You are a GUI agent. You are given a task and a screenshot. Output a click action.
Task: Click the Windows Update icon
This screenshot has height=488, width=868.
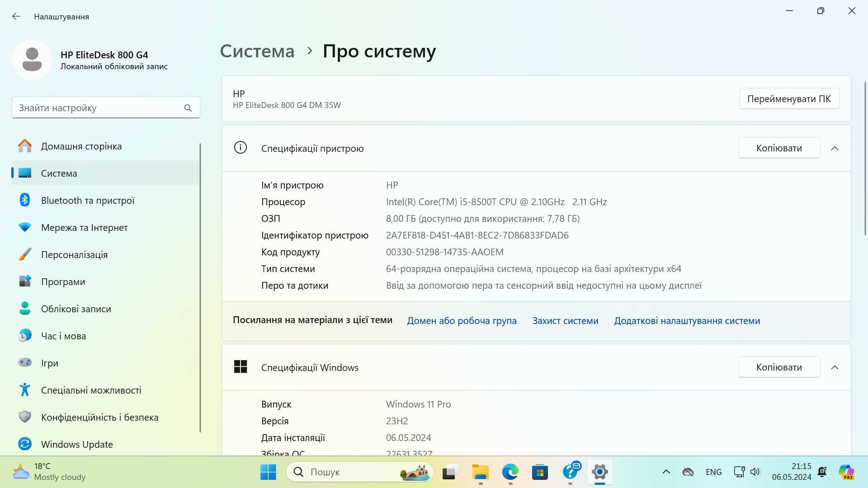point(24,444)
